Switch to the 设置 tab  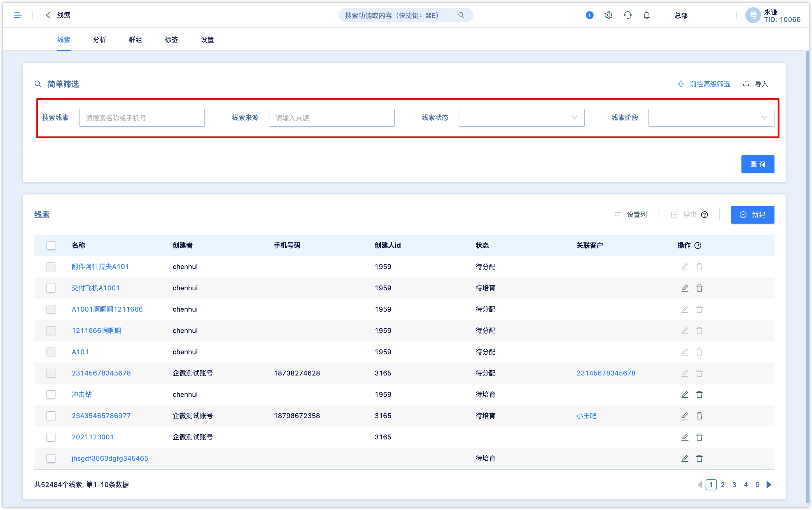(207, 40)
